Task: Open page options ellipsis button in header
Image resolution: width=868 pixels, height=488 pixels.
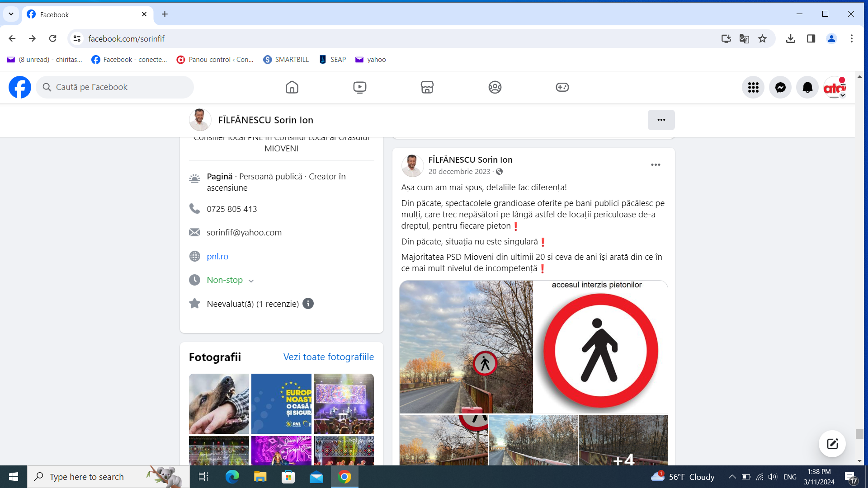Action: click(x=660, y=120)
